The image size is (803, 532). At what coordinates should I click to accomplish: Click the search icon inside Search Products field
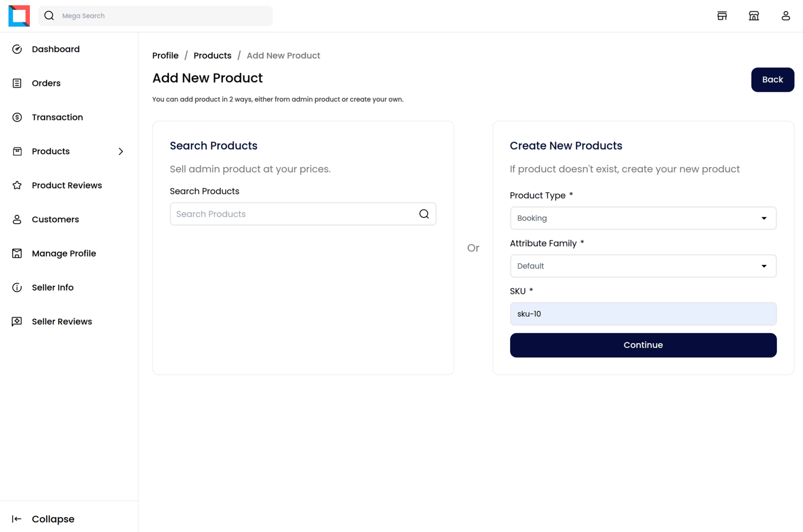pyautogui.click(x=424, y=214)
